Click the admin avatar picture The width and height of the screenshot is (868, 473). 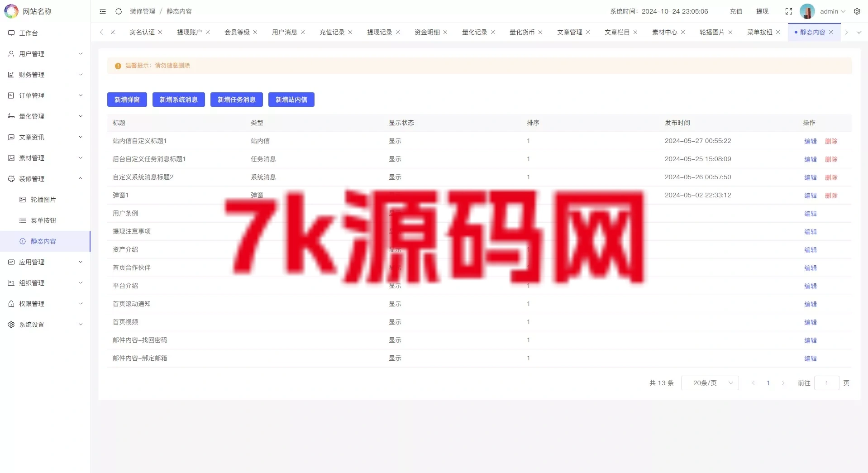click(807, 11)
